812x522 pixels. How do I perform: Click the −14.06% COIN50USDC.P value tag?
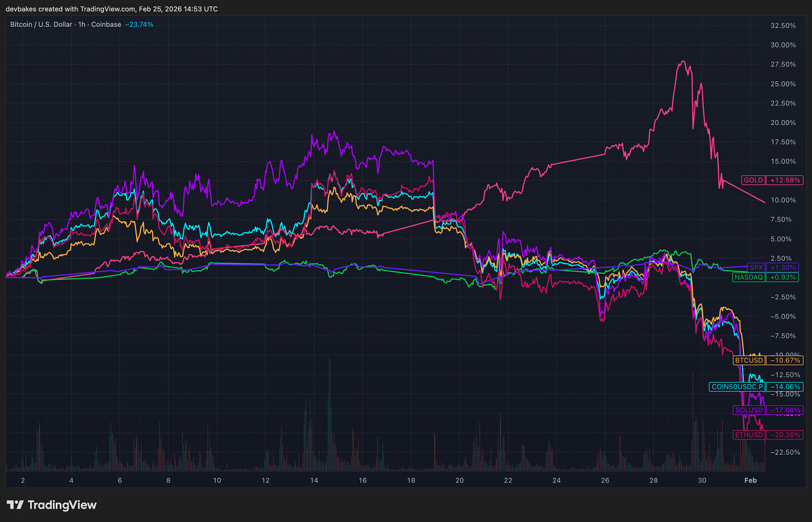coord(785,386)
